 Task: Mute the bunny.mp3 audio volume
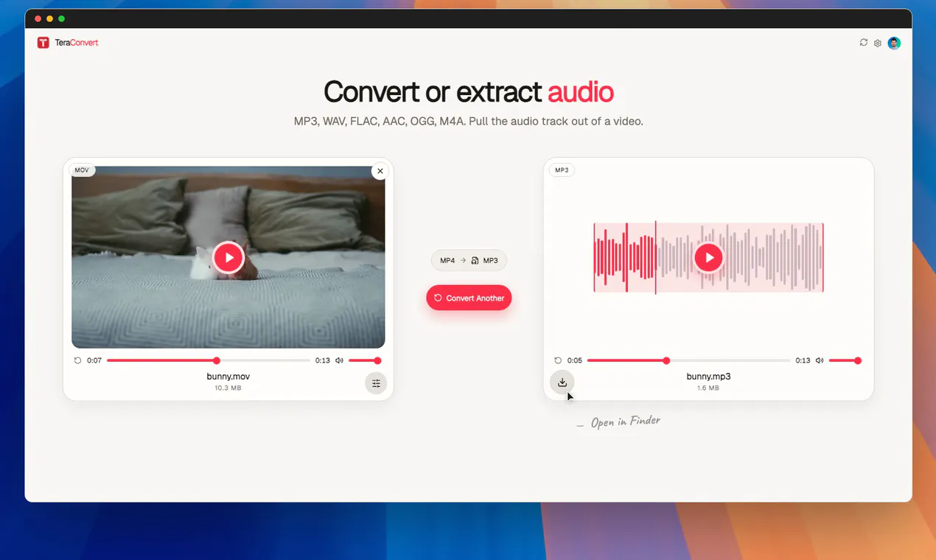click(x=820, y=360)
